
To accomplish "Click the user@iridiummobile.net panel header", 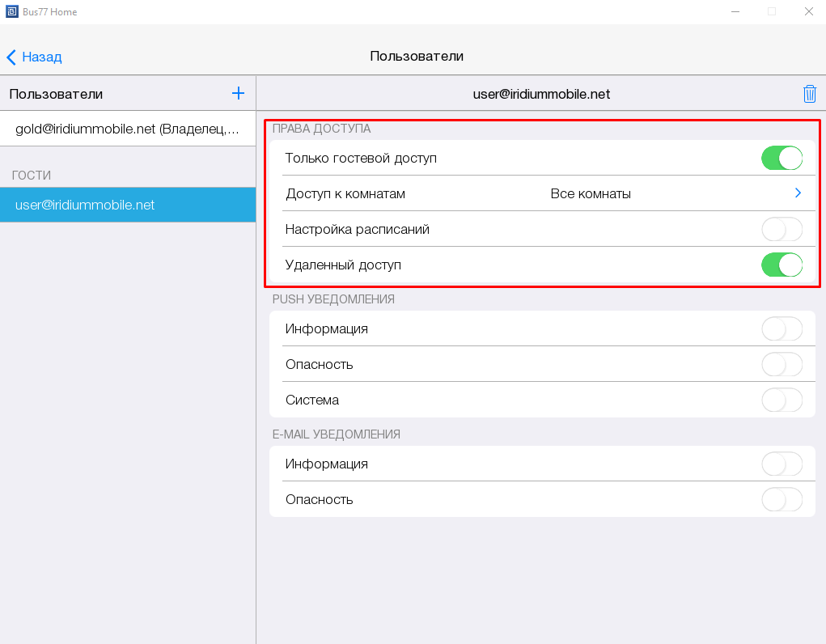I will coord(540,94).
